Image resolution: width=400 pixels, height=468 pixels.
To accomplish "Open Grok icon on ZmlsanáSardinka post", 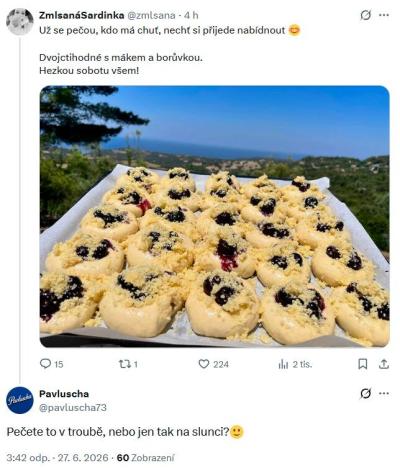I will tap(366, 15).
